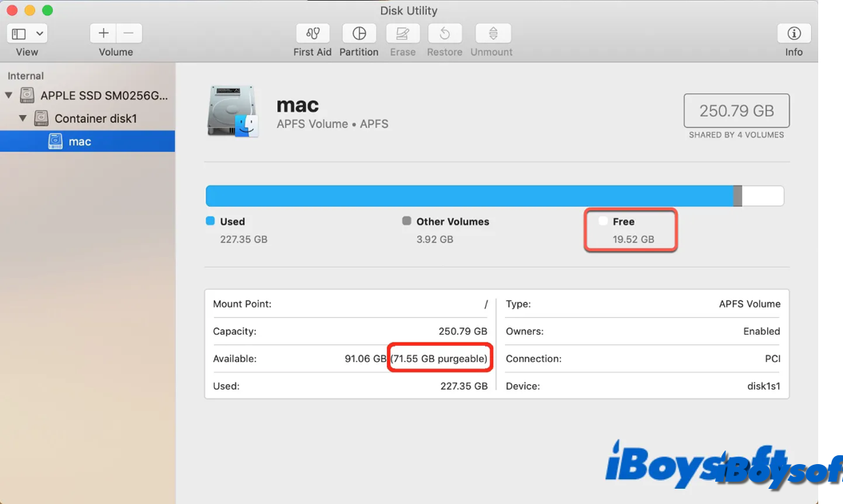
Task: Click the 250.79 GB capacity box
Action: (736, 111)
